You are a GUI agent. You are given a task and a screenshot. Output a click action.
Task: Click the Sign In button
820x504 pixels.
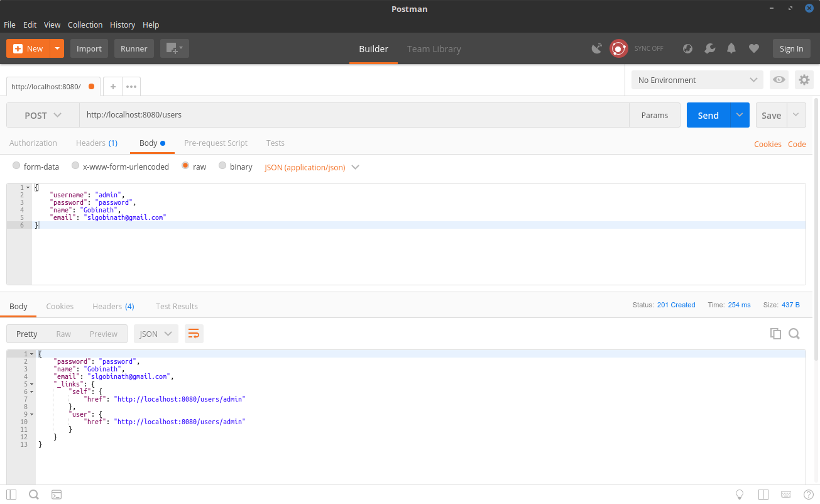point(791,48)
